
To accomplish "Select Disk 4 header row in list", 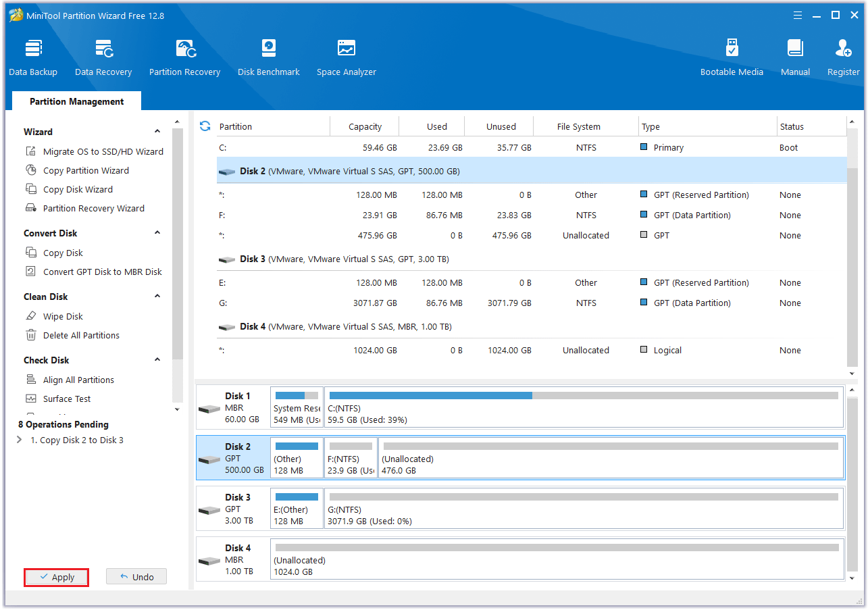I will (x=532, y=327).
